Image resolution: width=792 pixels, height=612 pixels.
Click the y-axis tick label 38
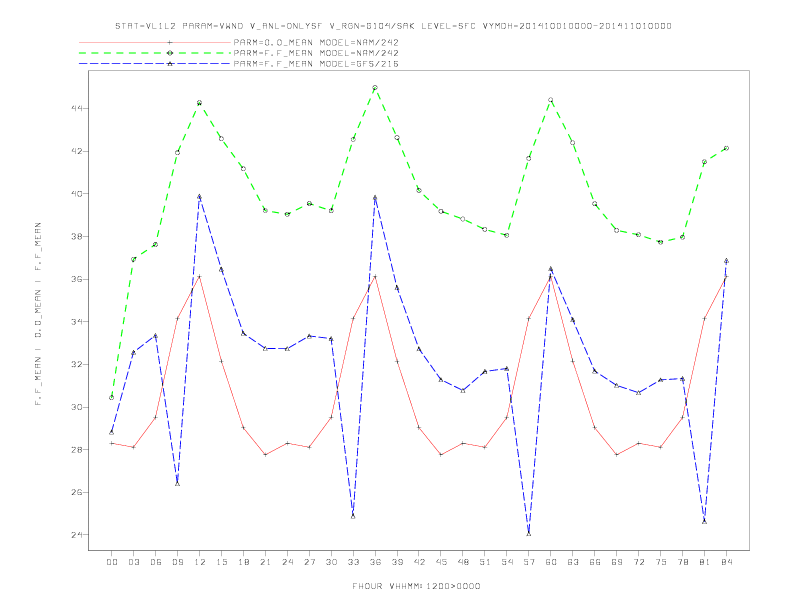(77, 236)
